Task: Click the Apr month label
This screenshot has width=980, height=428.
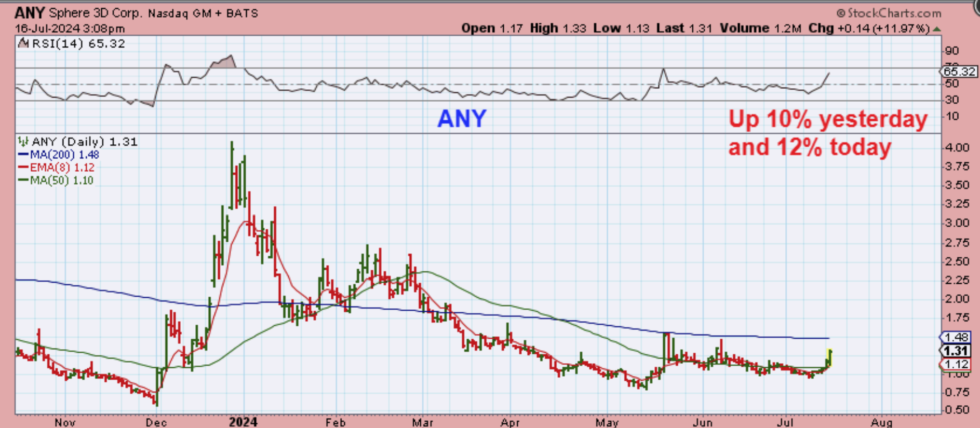Action: [510, 422]
